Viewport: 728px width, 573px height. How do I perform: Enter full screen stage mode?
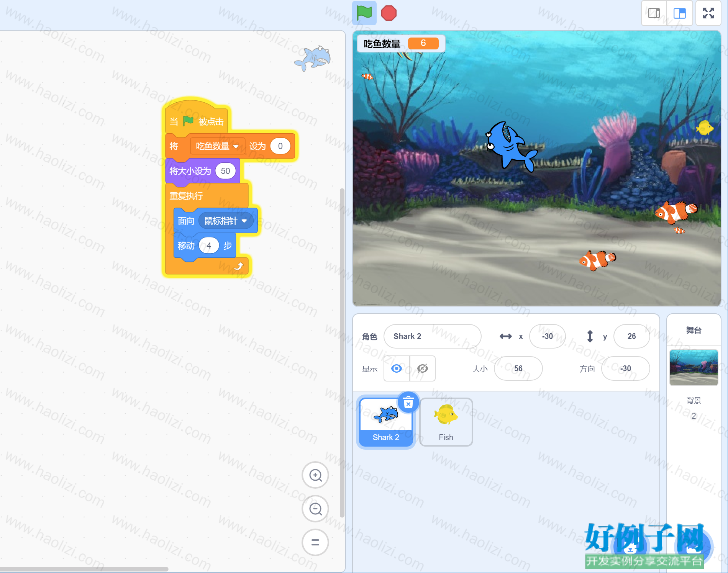[x=708, y=13]
